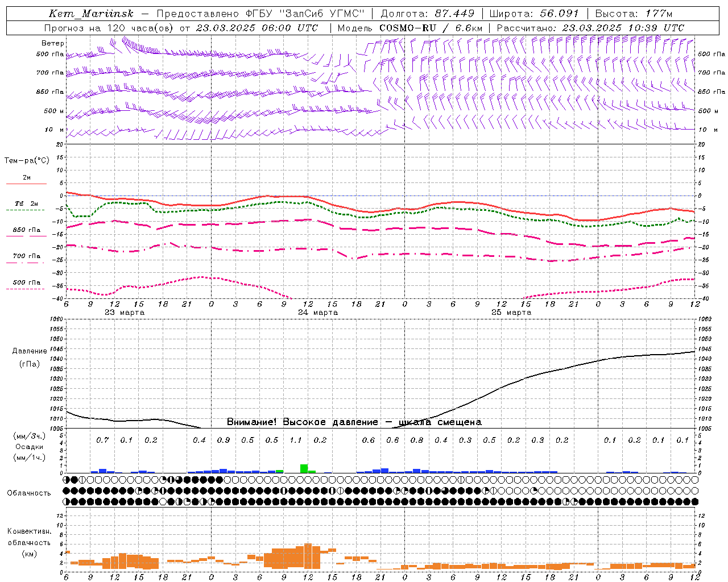
Task: Click the '23 марта' date label
Action: (x=125, y=313)
